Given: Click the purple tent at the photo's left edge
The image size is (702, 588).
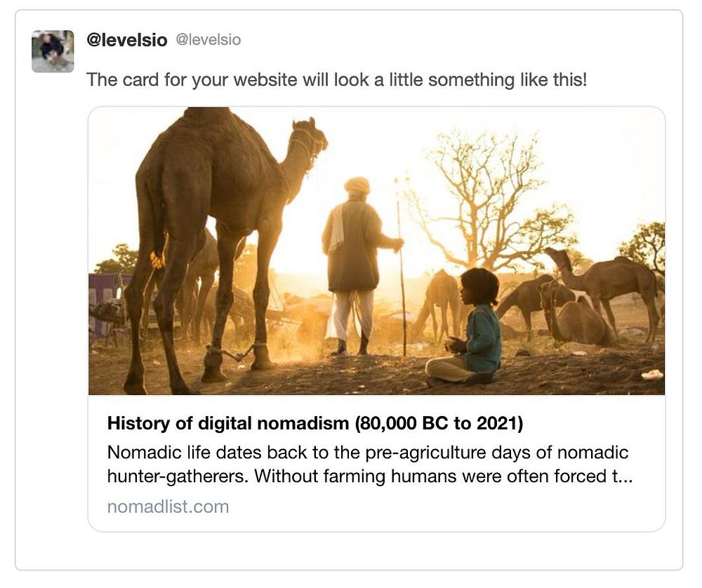Looking at the screenshot, I should [103, 295].
